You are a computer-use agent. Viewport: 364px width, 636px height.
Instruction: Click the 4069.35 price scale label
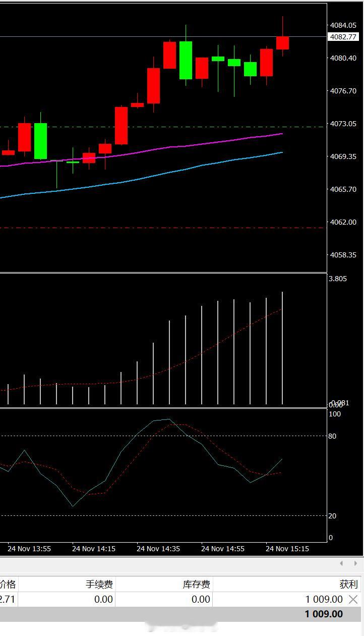(x=343, y=156)
